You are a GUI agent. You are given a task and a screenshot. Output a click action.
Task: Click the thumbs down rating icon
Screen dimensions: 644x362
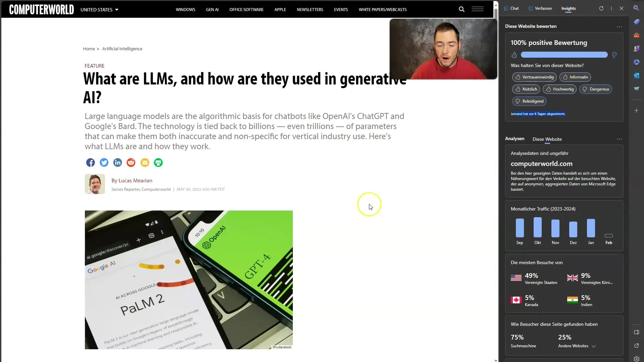(x=615, y=55)
